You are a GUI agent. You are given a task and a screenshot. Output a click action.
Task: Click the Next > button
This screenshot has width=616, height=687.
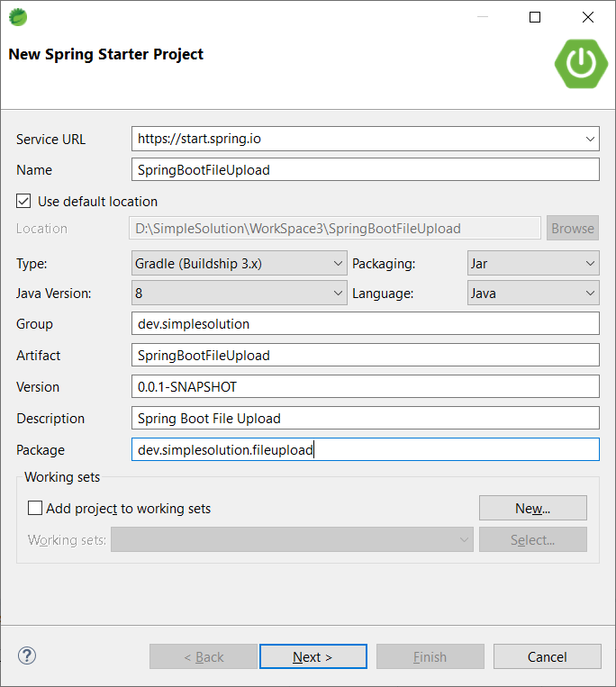point(313,656)
